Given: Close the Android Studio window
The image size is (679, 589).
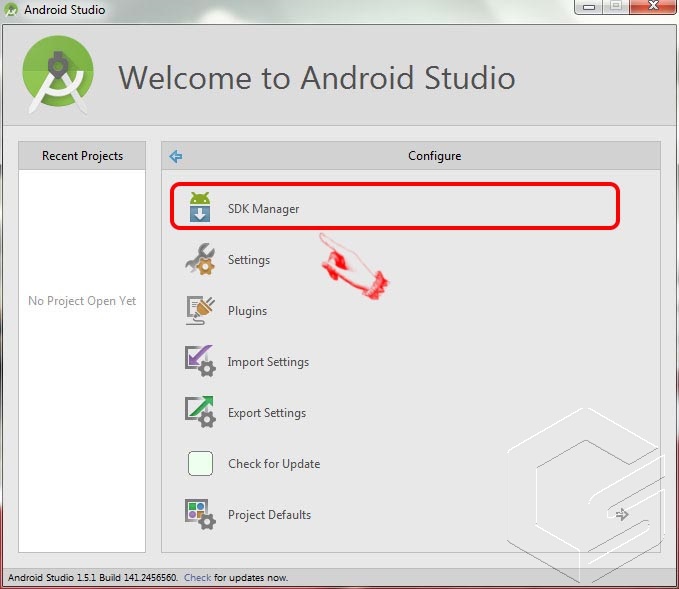Looking at the screenshot, I should pyautogui.click(x=653, y=6).
